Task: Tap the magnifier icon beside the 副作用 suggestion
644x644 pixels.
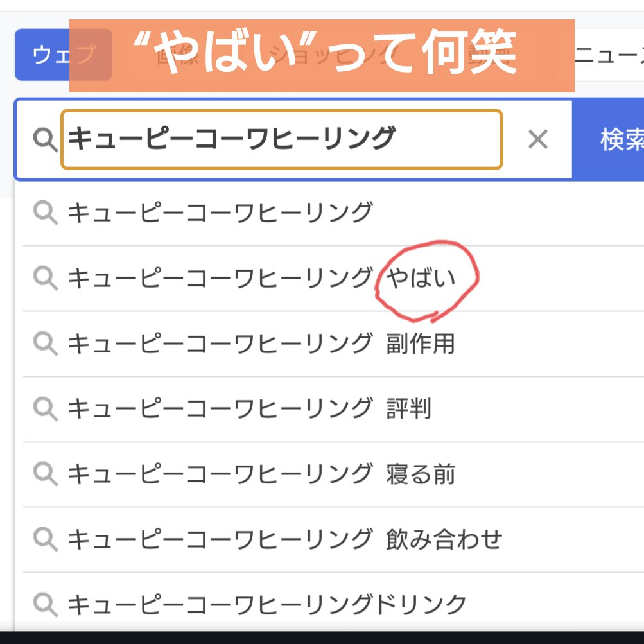Action: tap(46, 344)
